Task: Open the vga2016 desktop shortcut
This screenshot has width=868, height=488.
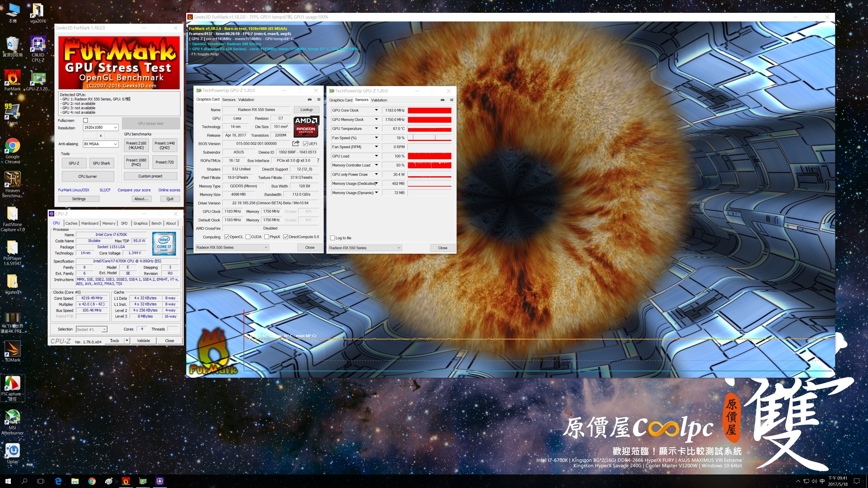Action: point(38,13)
